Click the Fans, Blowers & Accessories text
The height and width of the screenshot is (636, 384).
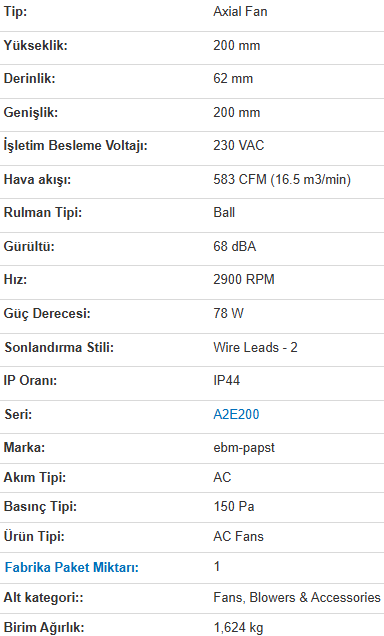click(x=297, y=597)
